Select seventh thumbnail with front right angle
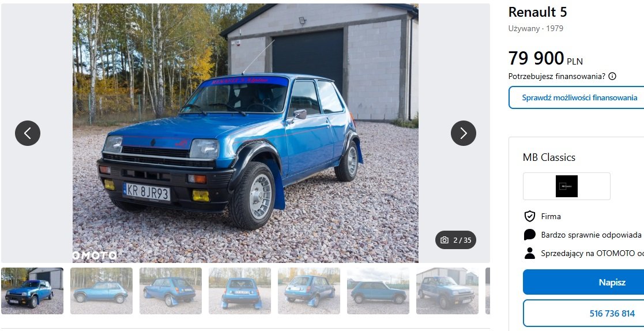 pos(447,291)
